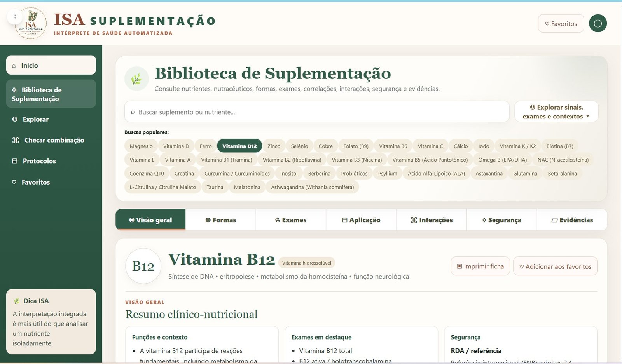Choose the Zinco chip
The image size is (622, 364).
tap(274, 146)
